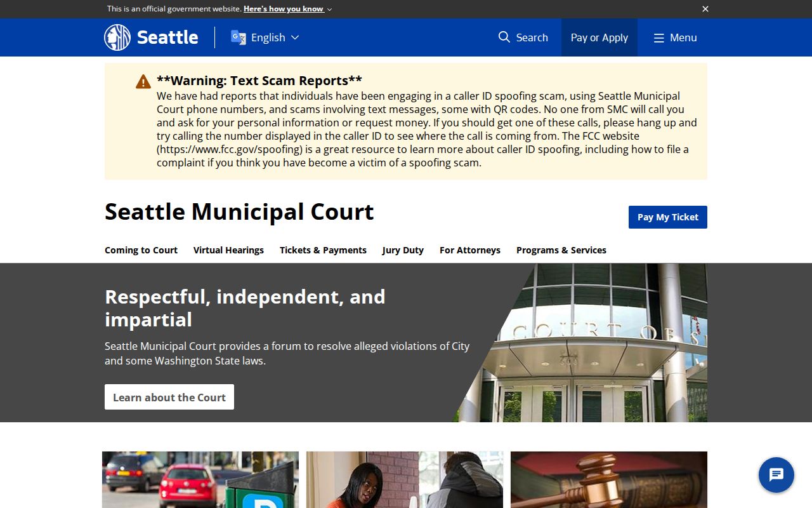Click the Google Translate language icon

point(239,37)
